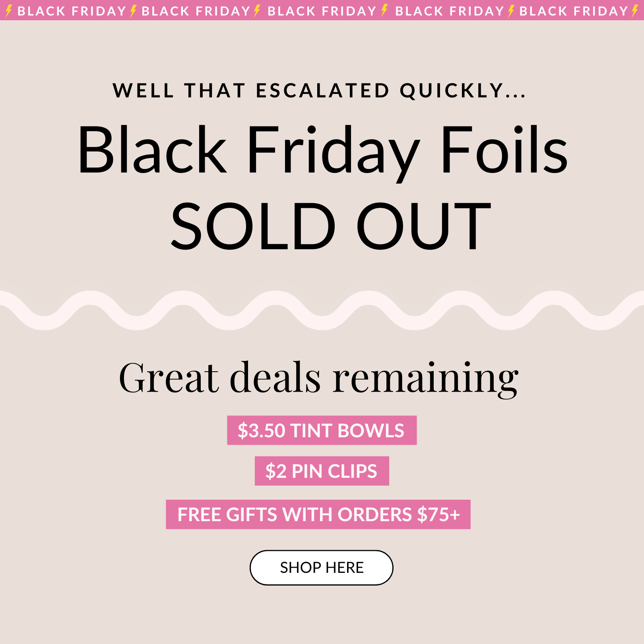Select the $2 PIN CLIPS deal
644x644 pixels.
pyautogui.click(x=322, y=471)
